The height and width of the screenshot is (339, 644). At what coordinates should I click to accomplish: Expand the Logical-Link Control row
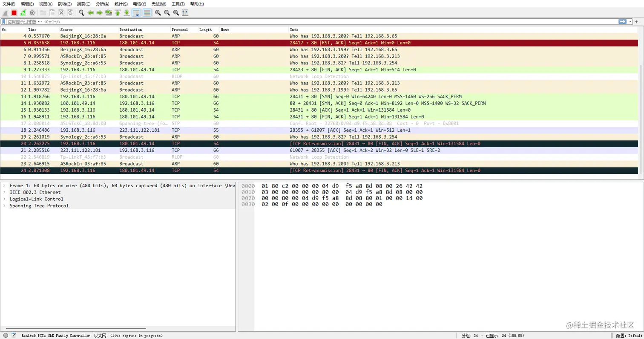(4, 199)
